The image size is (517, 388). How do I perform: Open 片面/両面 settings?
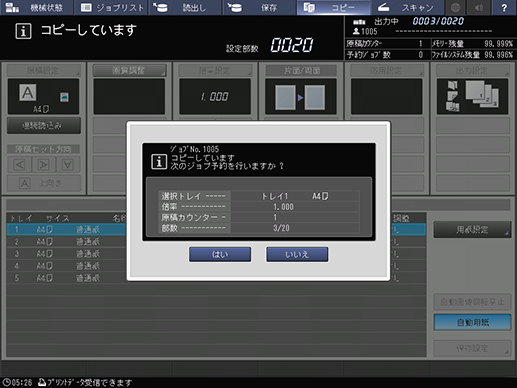pos(301,70)
